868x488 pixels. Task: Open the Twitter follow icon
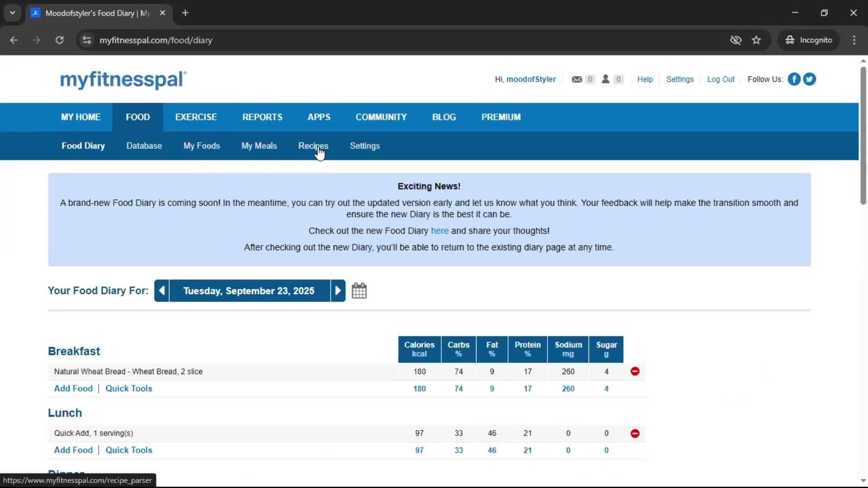809,79
